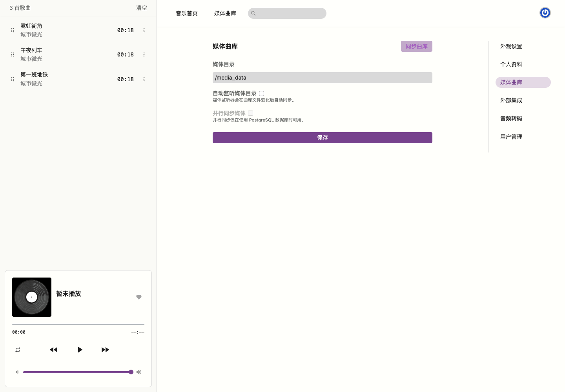Select song title 午夜列车
The image size is (565, 392).
point(31,50)
